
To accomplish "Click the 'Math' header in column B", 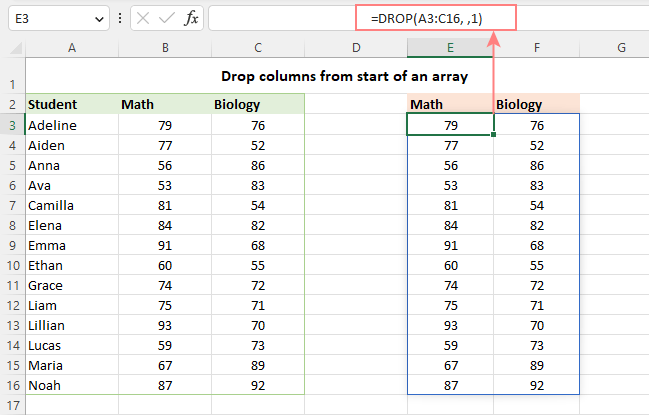I will tap(165, 104).
